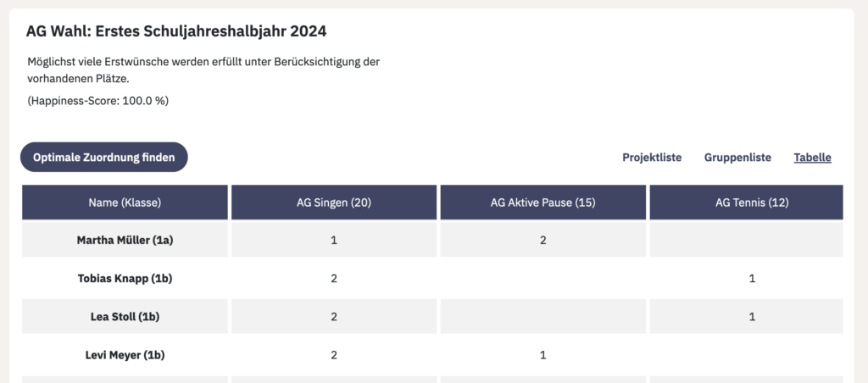Click Martha Müller's AG Aktive Pause cell
The height and width of the screenshot is (383, 868).
pyautogui.click(x=543, y=240)
